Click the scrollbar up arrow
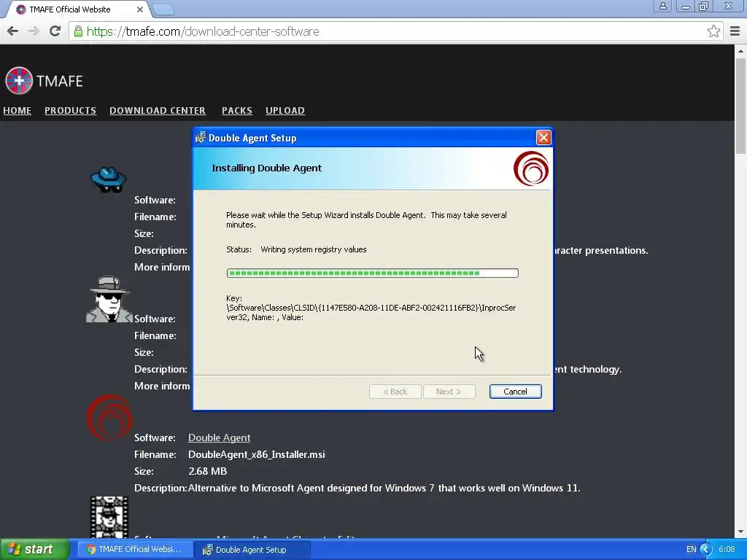This screenshot has height=560, width=747. point(740,50)
